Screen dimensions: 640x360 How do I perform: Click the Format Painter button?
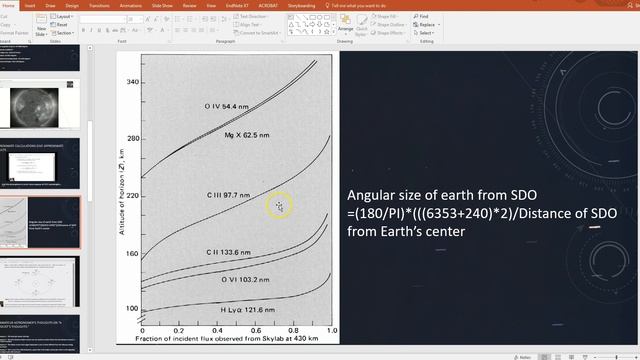(x=14, y=33)
